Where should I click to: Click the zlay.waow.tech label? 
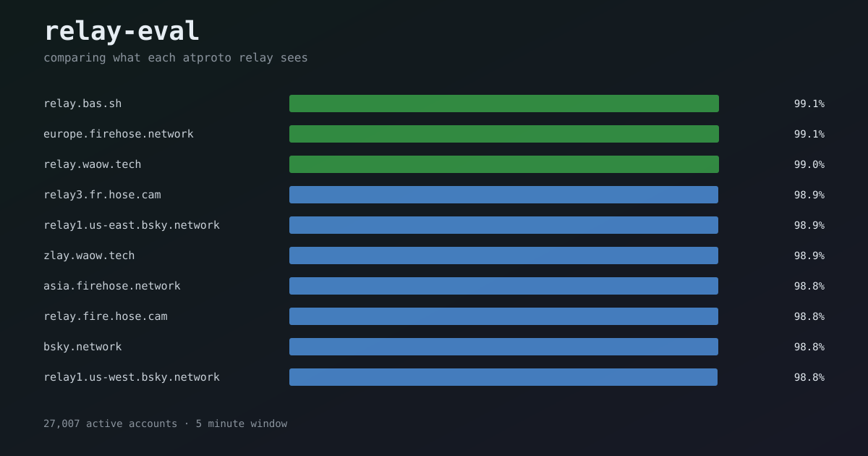[x=89, y=256]
